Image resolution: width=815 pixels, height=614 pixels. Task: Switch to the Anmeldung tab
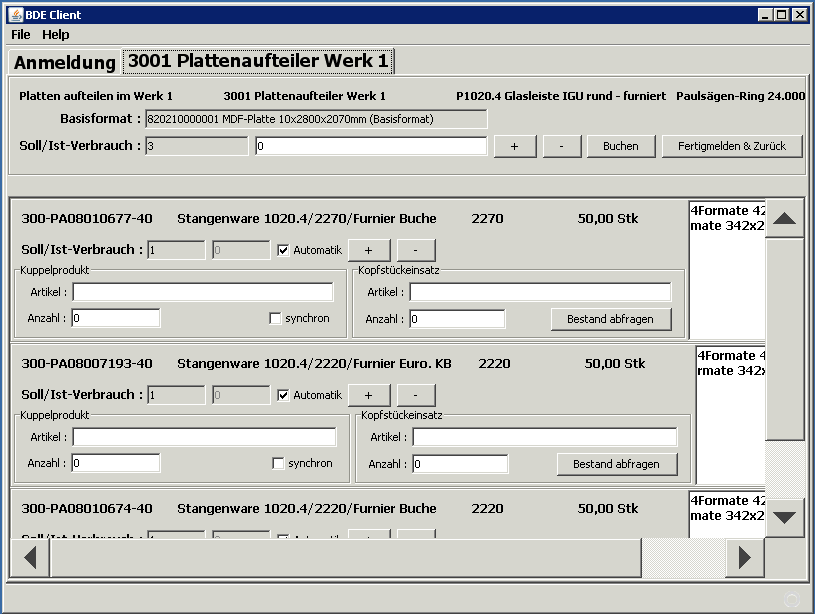65,62
